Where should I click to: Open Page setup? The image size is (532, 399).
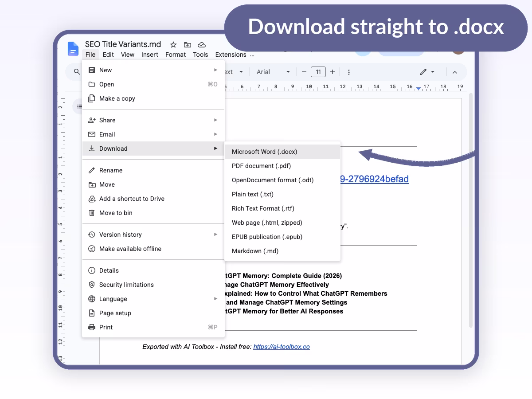coord(153,313)
